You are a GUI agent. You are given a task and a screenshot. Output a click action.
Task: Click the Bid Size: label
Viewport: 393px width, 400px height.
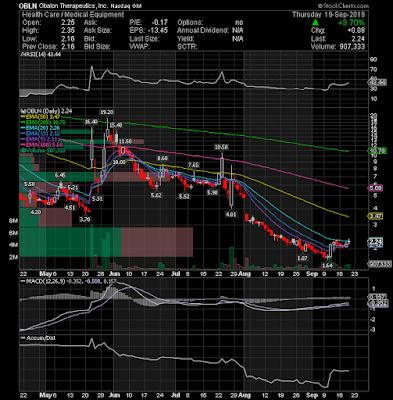pos(98,47)
